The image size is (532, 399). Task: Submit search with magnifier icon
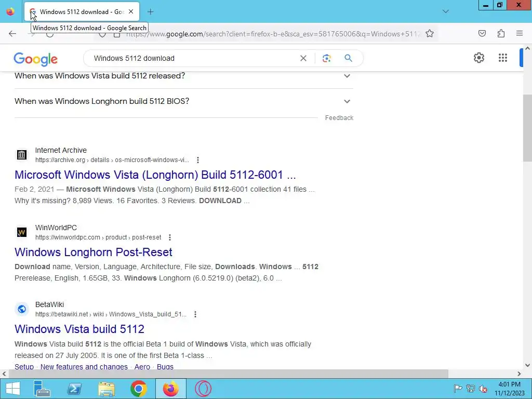[x=348, y=58]
